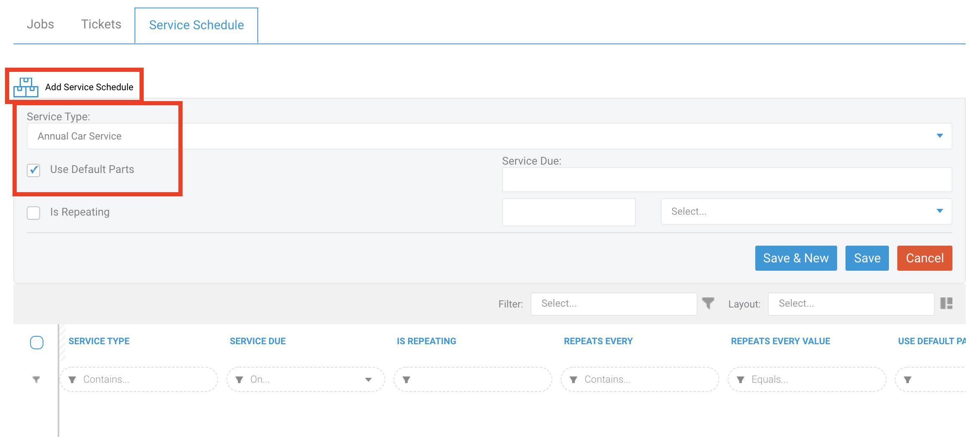Image resolution: width=980 pixels, height=437 pixels.
Task: Expand the Service Due On... filter dropdown
Action: point(368,379)
